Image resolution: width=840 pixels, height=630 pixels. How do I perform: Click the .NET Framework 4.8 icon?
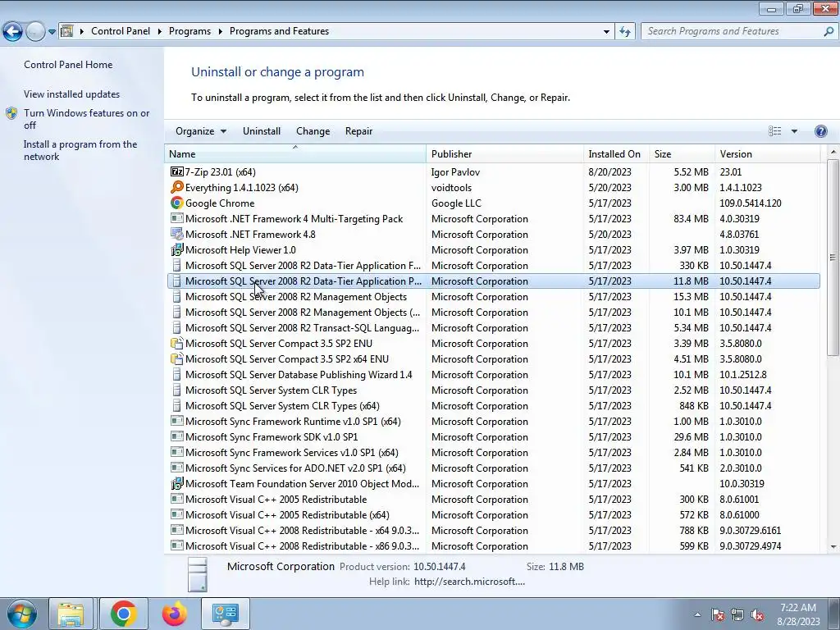[x=177, y=234]
